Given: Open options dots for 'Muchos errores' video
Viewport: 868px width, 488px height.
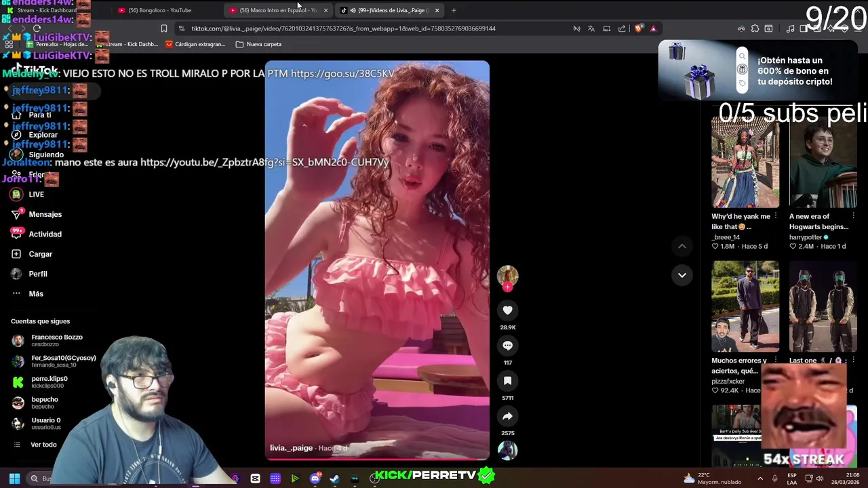Looking at the screenshot, I should coord(776,361).
